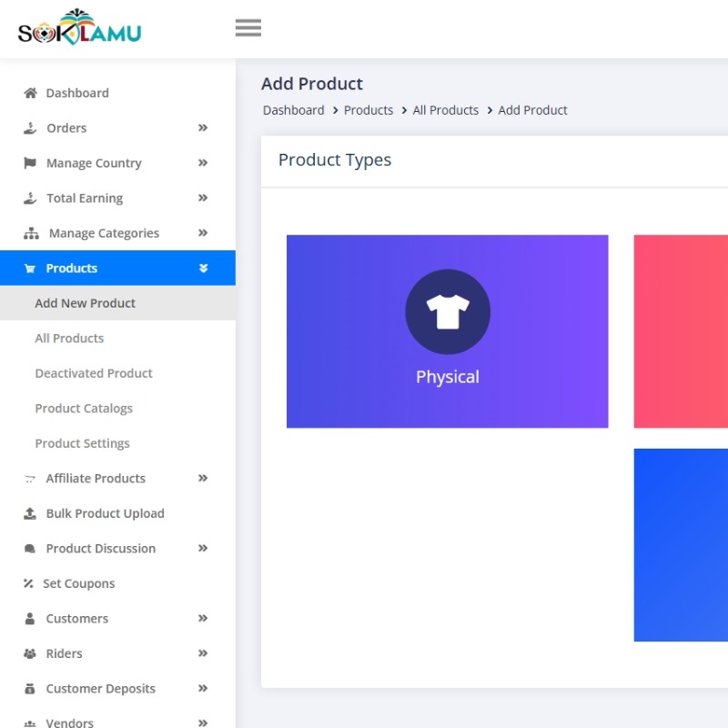This screenshot has height=728, width=728.
Task: Click the hamburger menu icon
Action: pyautogui.click(x=248, y=28)
